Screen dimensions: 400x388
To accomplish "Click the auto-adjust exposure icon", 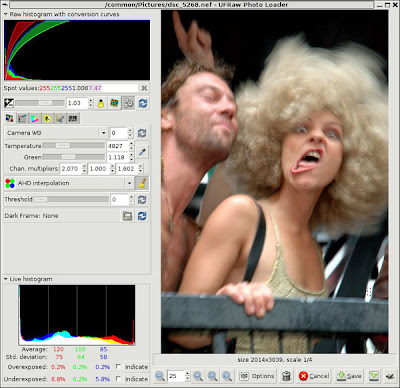I will point(128,103).
